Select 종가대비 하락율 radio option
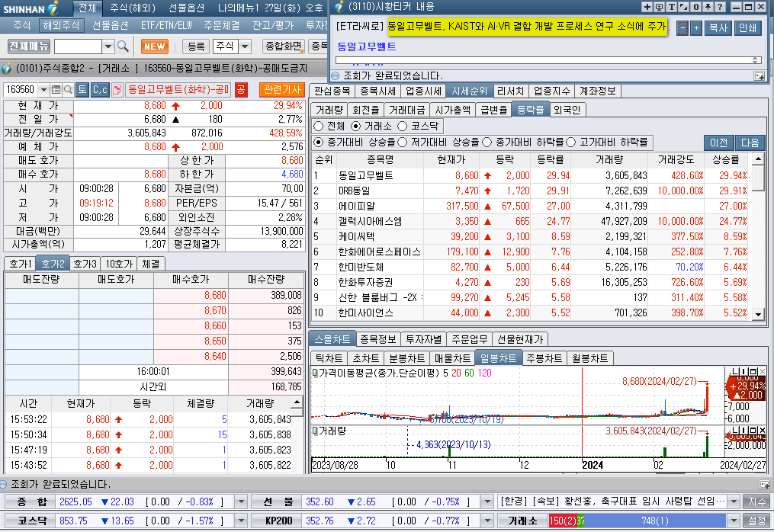 pos(487,142)
